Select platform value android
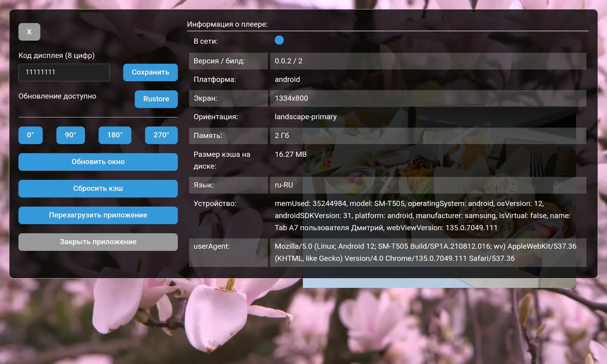This screenshot has width=607, height=364. [x=287, y=79]
